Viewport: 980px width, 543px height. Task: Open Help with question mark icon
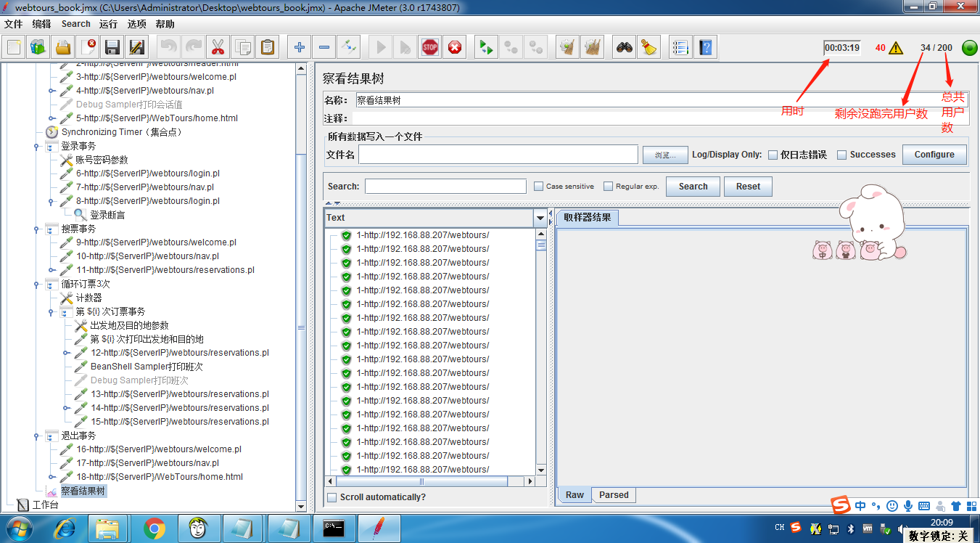point(705,48)
